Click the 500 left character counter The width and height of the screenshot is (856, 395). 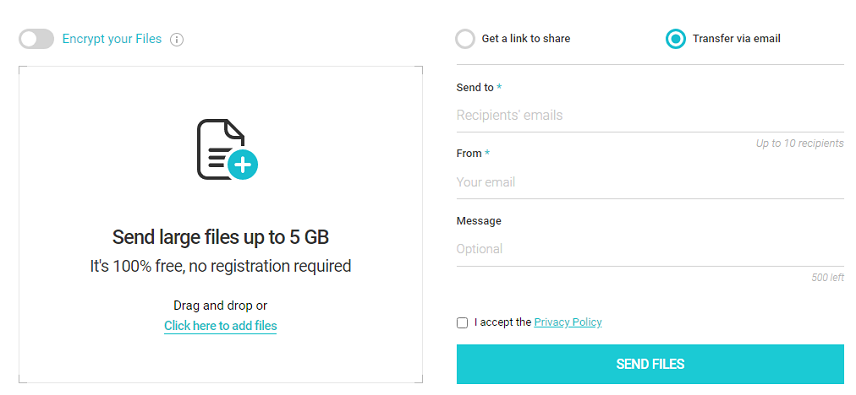pos(828,277)
